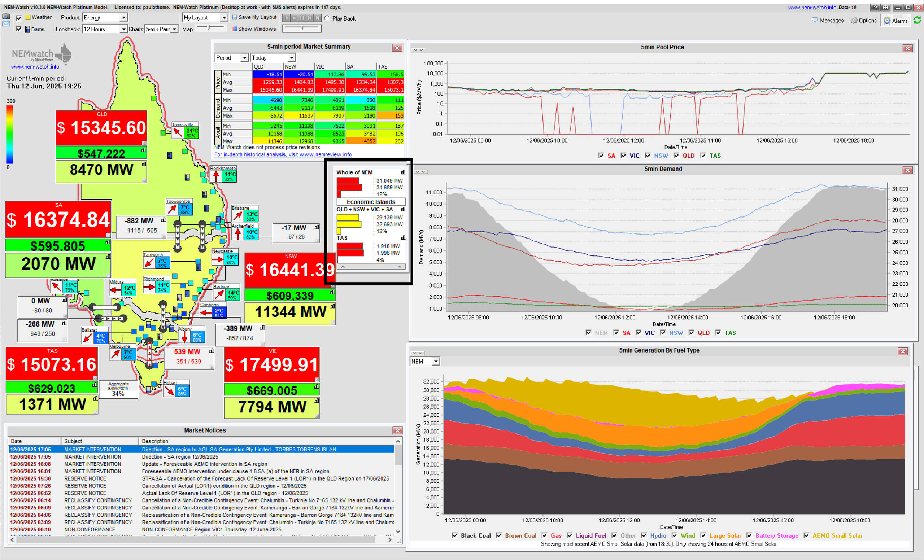The image size is (924, 560).
Task: Open chart icon on TAS 1371 MW box
Action: (x=96, y=398)
